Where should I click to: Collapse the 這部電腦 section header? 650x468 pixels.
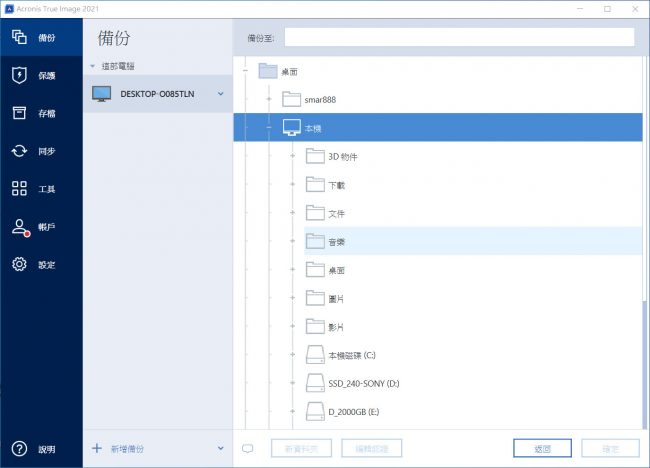point(93,66)
